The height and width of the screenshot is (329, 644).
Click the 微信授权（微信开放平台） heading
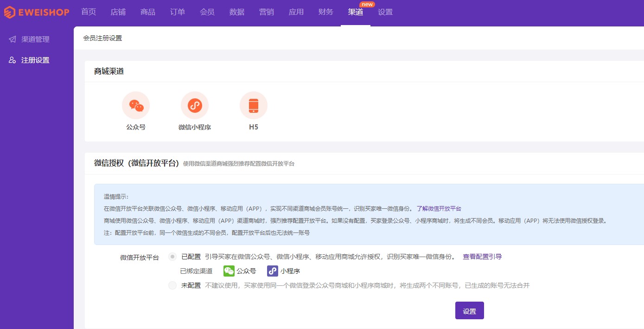point(137,163)
